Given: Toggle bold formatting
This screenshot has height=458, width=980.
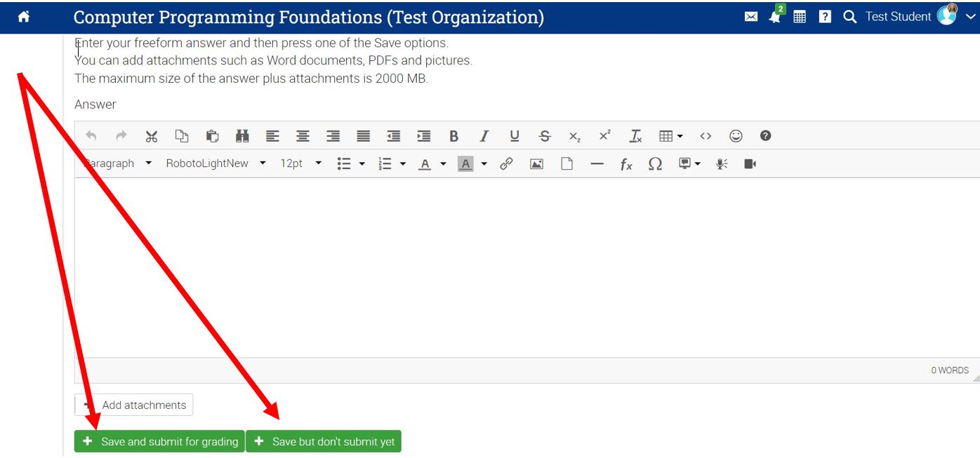Looking at the screenshot, I should coord(453,136).
